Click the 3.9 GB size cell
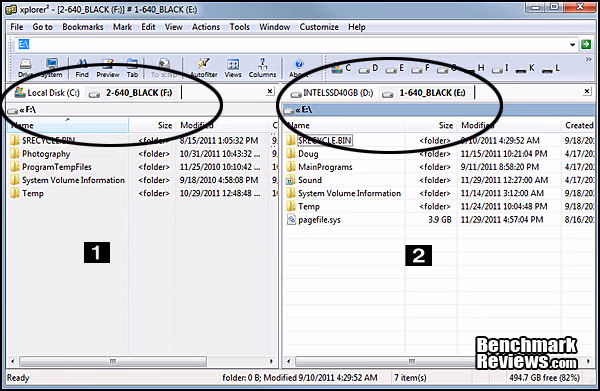Image resolution: width=600 pixels, height=391 pixels. pos(440,220)
